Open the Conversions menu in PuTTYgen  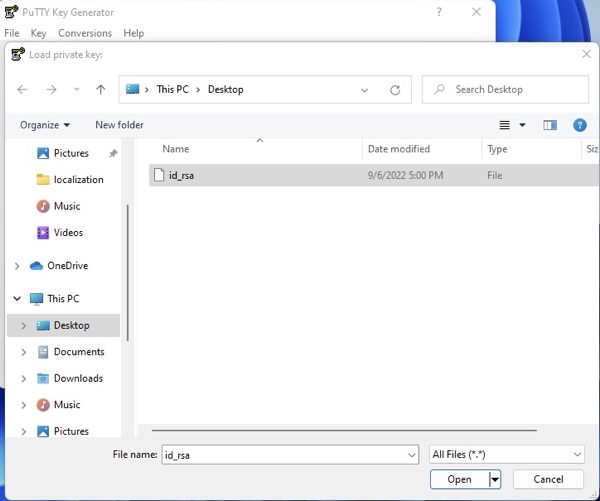85,33
